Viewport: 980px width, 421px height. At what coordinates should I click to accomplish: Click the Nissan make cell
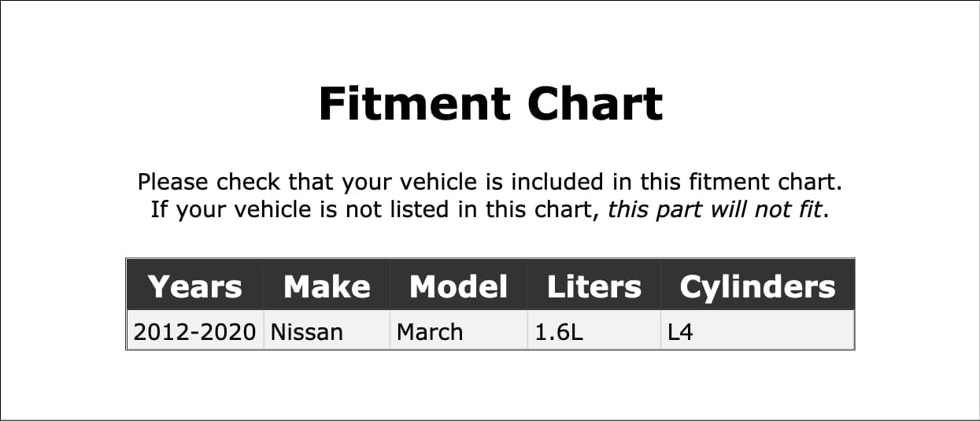327,332
